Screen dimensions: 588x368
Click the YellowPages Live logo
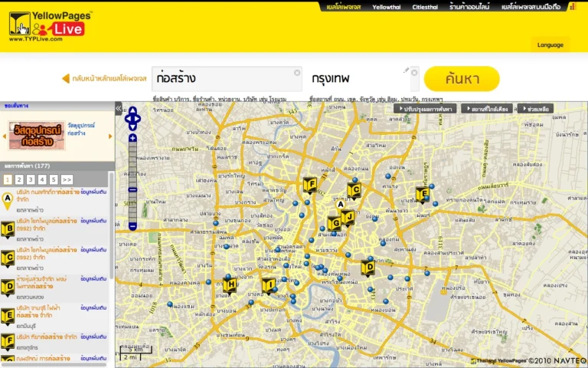pyautogui.click(x=50, y=25)
